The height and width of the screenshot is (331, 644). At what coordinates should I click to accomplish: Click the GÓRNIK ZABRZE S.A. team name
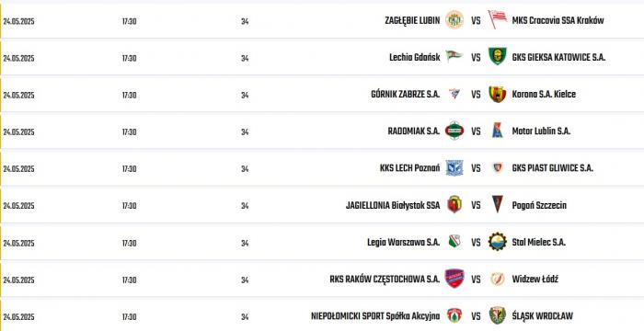tap(406, 95)
